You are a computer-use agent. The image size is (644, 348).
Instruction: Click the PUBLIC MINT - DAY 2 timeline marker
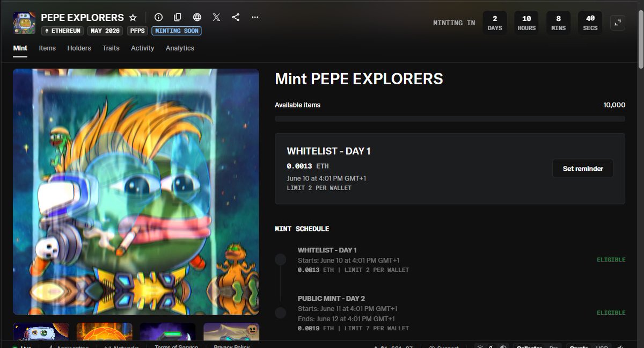(x=280, y=313)
